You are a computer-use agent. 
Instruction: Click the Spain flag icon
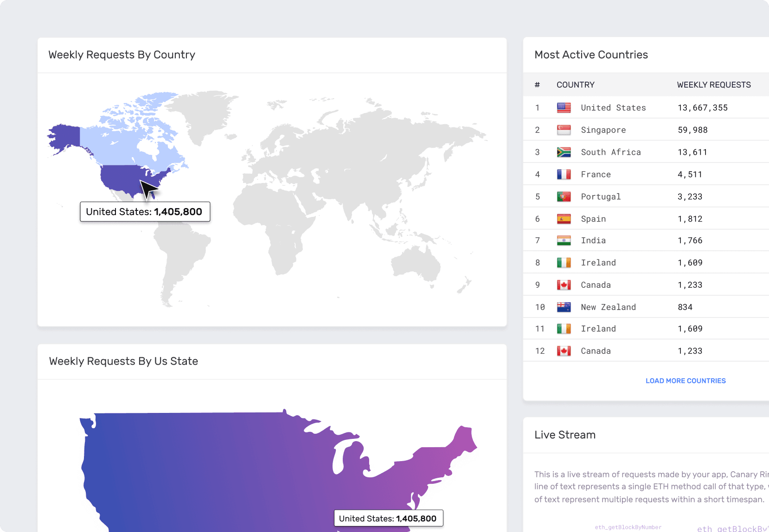(x=564, y=218)
